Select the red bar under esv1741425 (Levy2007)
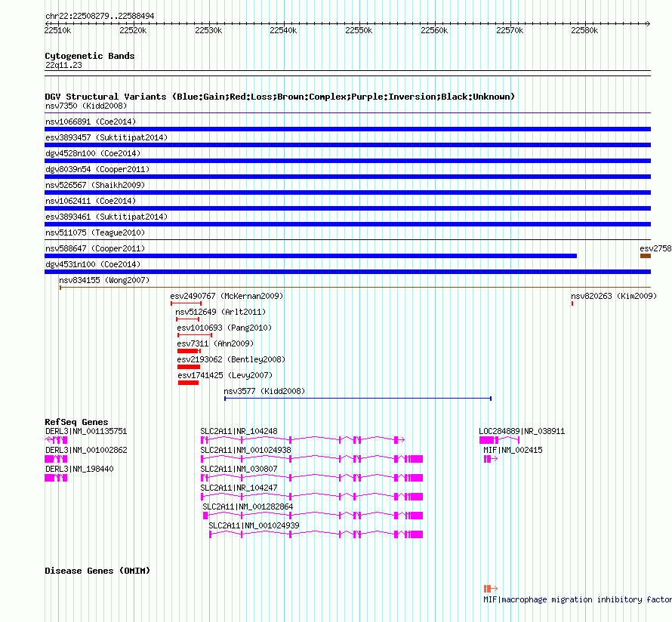The height and width of the screenshot is (622, 672). coord(188,383)
